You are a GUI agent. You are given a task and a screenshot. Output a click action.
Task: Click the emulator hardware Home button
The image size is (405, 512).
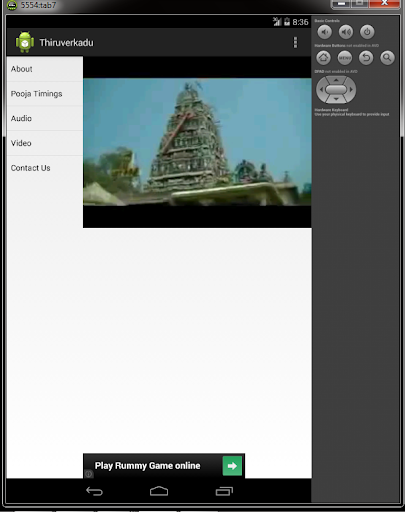pyautogui.click(x=323, y=58)
